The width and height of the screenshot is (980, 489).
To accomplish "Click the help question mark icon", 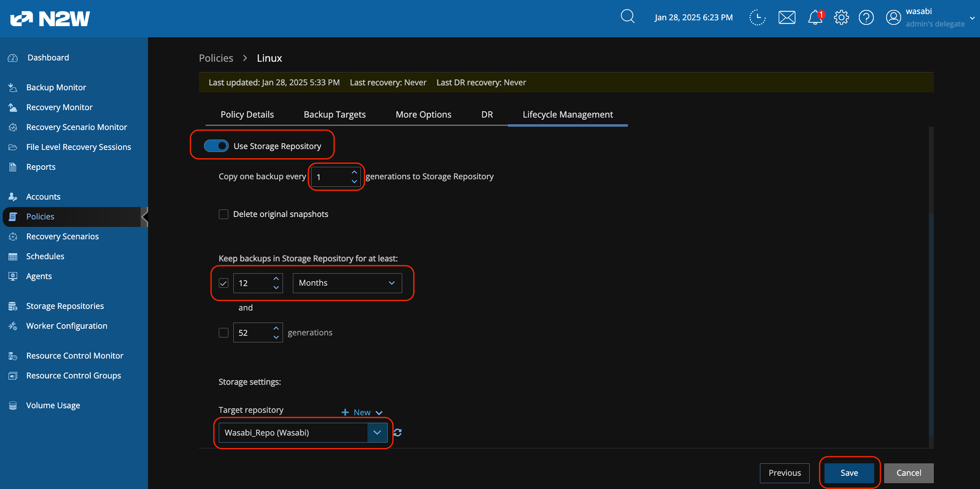I will pos(866,18).
